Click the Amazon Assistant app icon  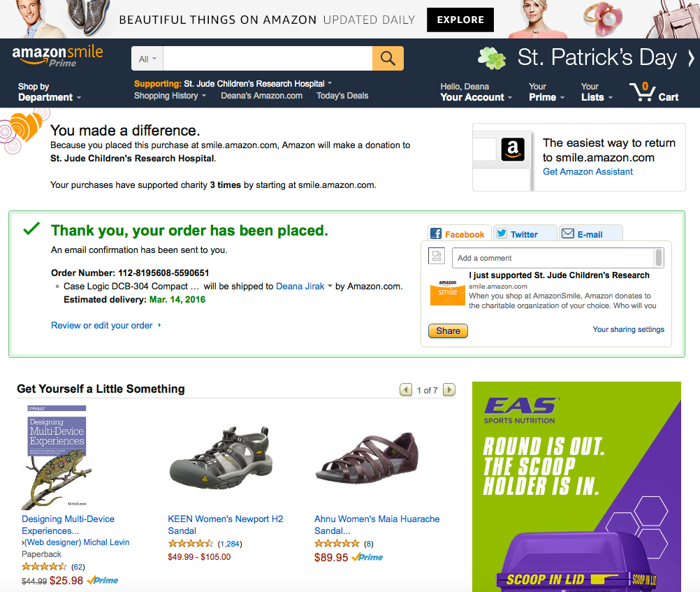(512, 150)
